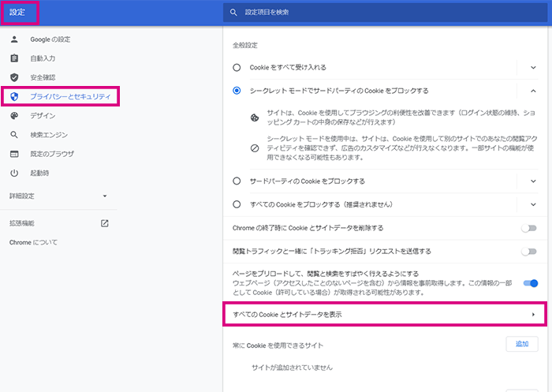Image resolution: width=552 pixels, height=392 pixels.
Task: Click the 全般設定 heading text
Action: coord(245,45)
